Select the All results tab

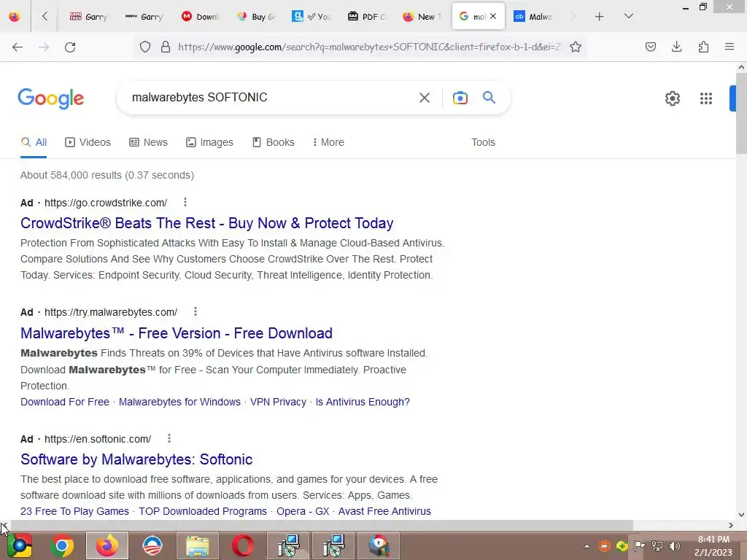pyautogui.click(x=34, y=142)
